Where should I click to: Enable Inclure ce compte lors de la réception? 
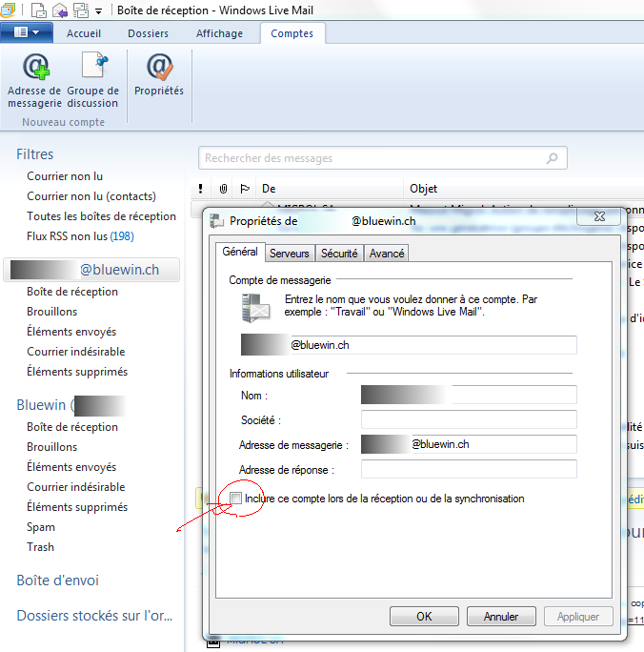235,499
